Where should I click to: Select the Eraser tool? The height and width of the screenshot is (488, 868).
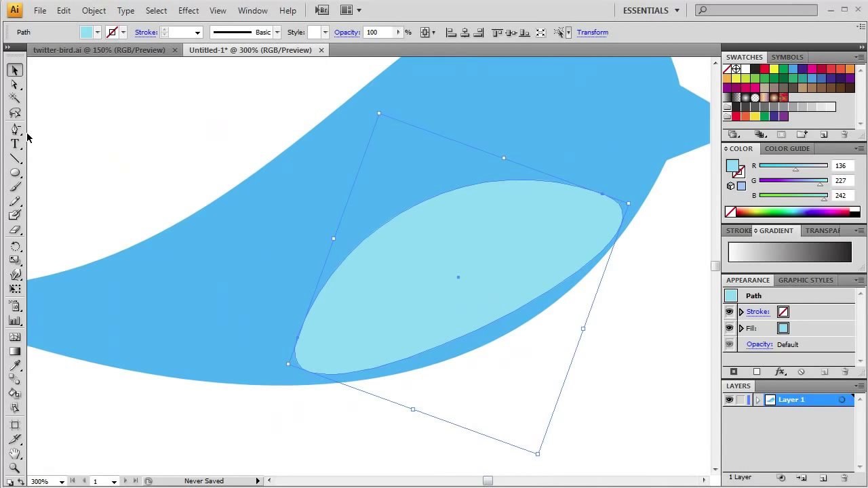pos(15,230)
